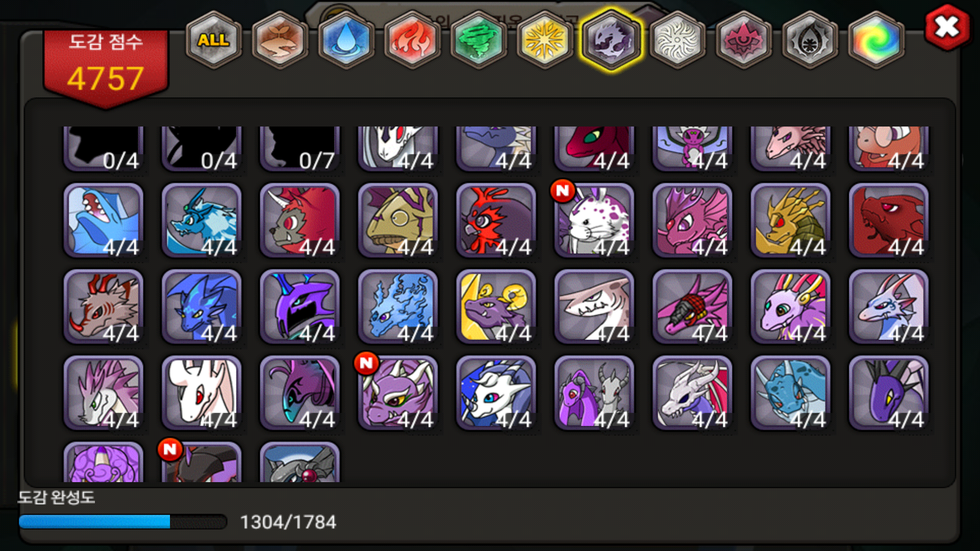This screenshot has height=551, width=980.
Task: Switch to the water droplet element filter
Action: point(346,40)
